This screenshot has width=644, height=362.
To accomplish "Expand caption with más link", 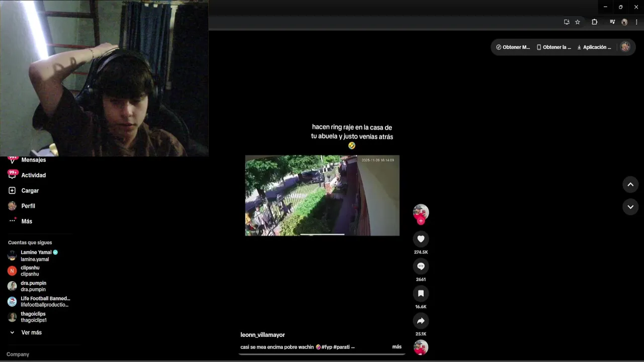I will [397, 347].
